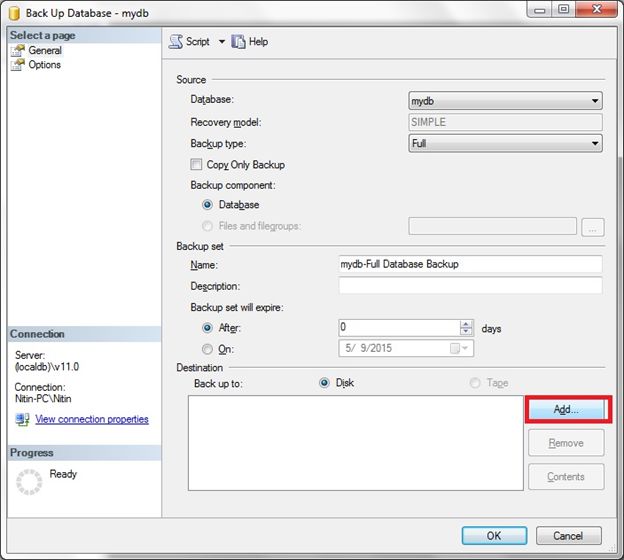This screenshot has width=624, height=560.
Task: Click the Help toolbar icon
Action: [238, 41]
